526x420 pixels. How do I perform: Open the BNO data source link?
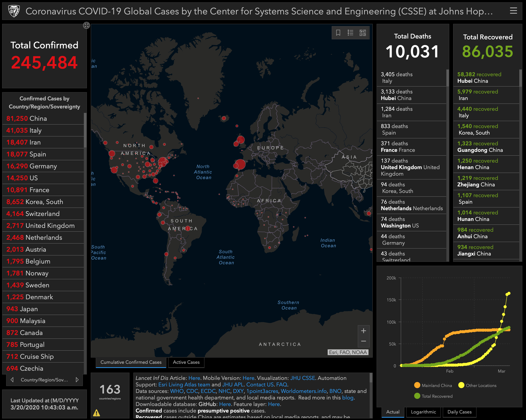[x=335, y=391]
